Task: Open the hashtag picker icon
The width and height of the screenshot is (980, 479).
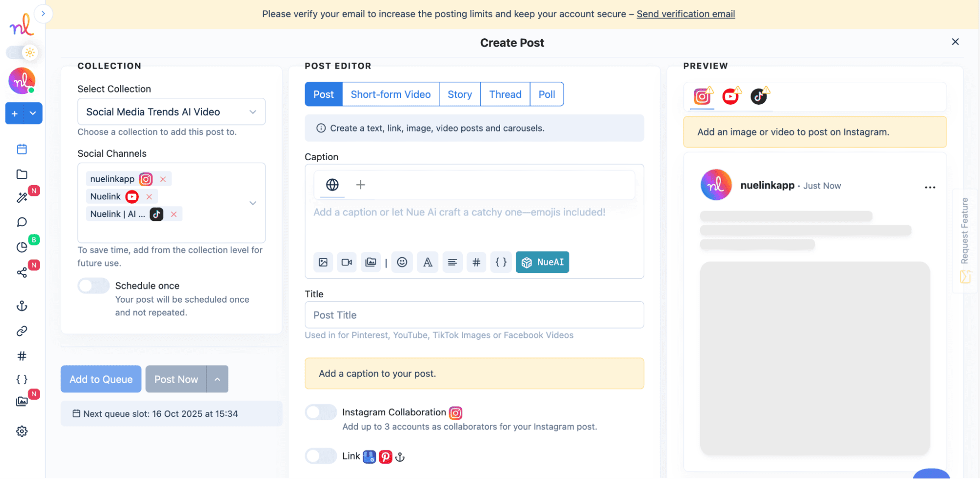Action: pyautogui.click(x=476, y=262)
